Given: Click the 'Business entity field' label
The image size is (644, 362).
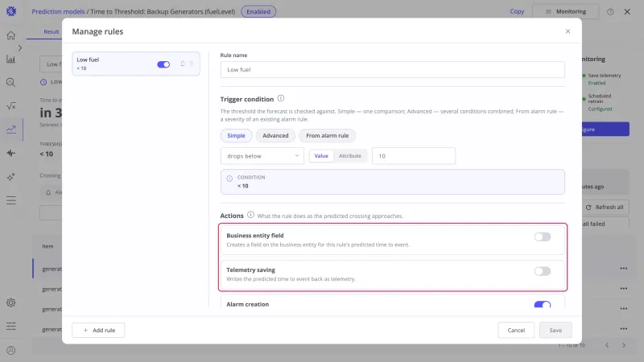Looking at the screenshot, I should click(255, 236).
